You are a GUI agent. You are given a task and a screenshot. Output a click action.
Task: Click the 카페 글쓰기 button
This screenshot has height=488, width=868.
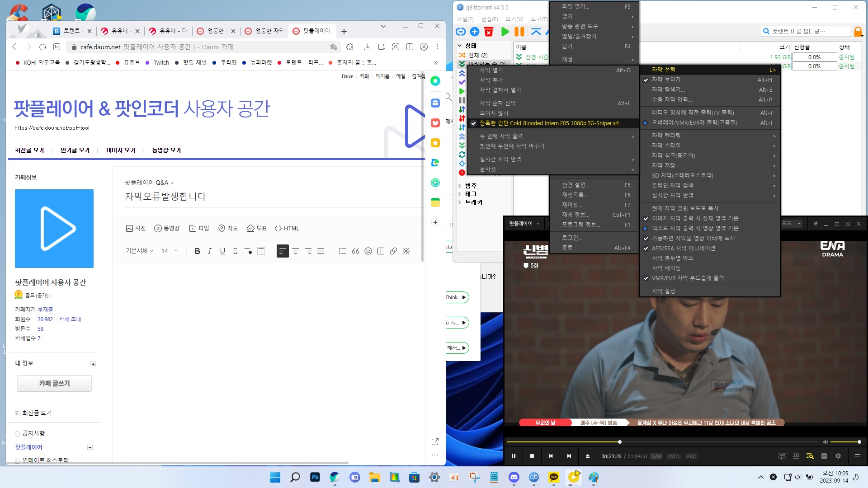(x=54, y=383)
